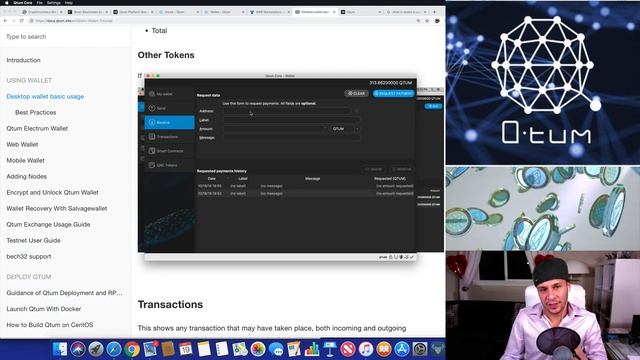Click the Other Tokens heading
The height and width of the screenshot is (360, 640).
pos(166,55)
